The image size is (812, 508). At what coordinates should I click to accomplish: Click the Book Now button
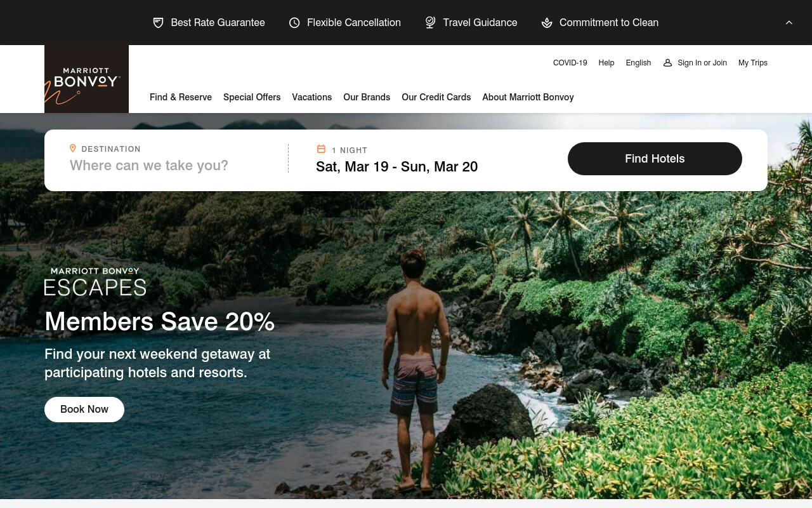pos(84,410)
